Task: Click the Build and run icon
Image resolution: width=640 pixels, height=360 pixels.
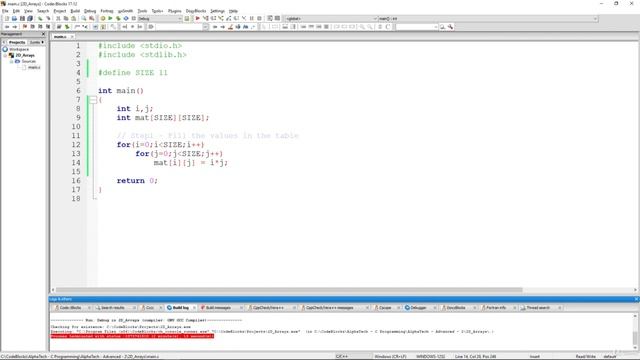Action: [118, 18]
